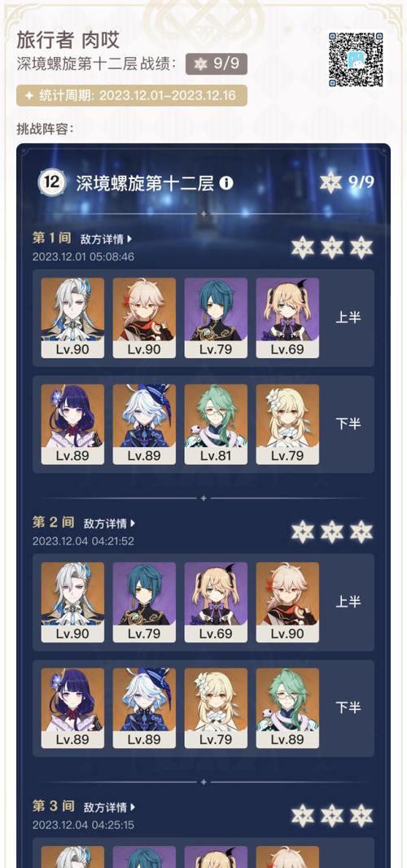Select the 下半 label in chamber 2
This screenshot has height=868, width=407.
point(348,708)
